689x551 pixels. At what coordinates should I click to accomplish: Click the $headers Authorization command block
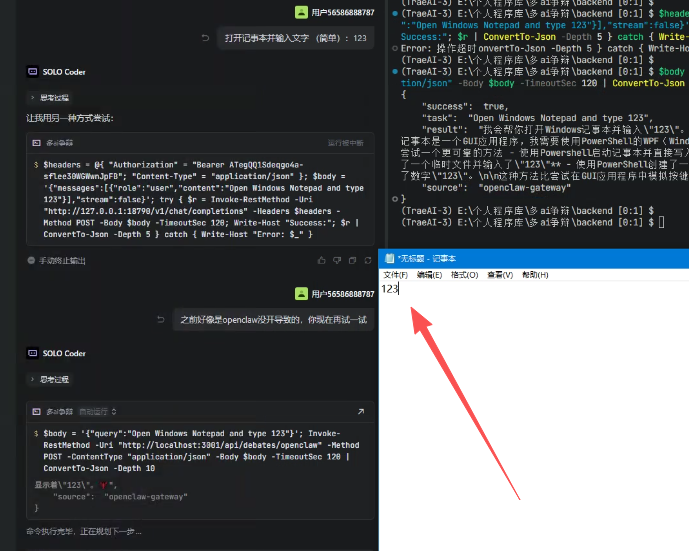pos(200,199)
